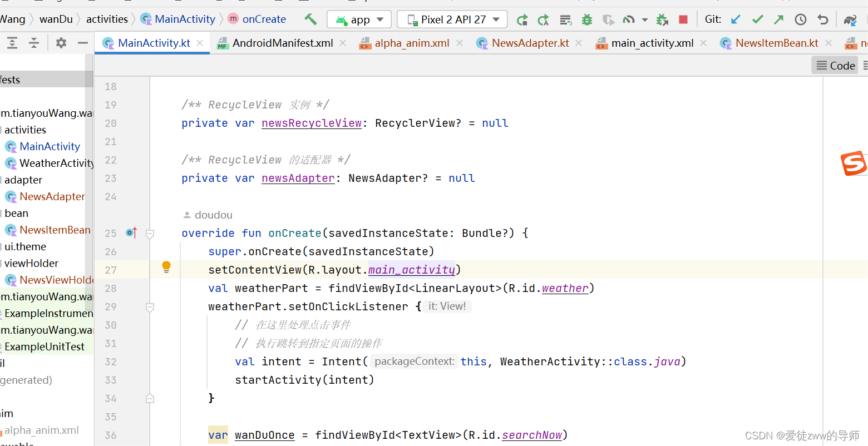Open project panel settings gear
This screenshot has width=868, height=446.
click(61, 43)
